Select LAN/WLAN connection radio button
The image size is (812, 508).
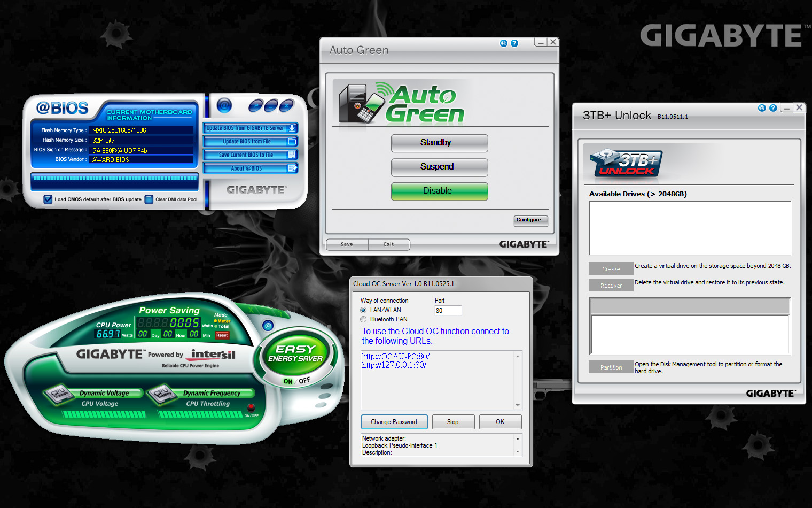pos(363,310)
